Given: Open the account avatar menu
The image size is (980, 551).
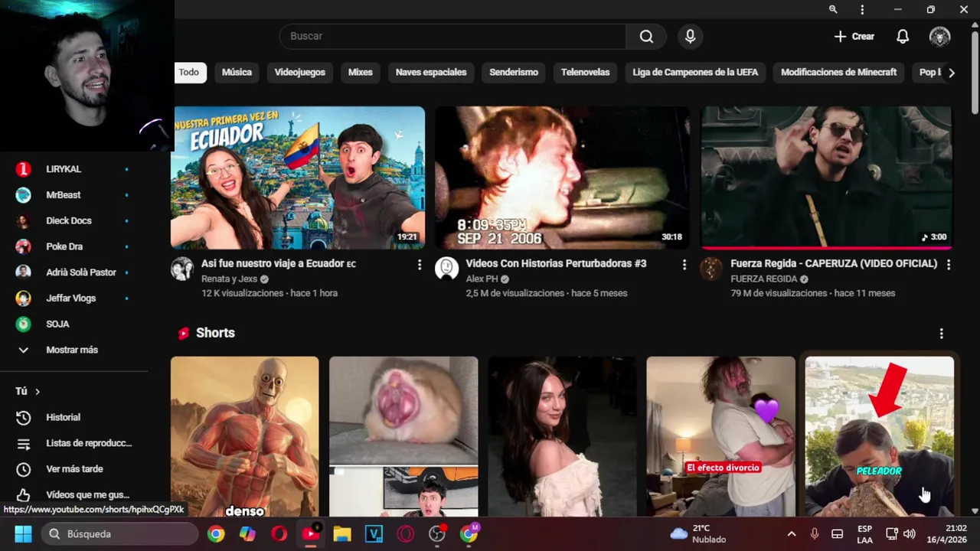Looking at the screenshot, I should (939, 37).
